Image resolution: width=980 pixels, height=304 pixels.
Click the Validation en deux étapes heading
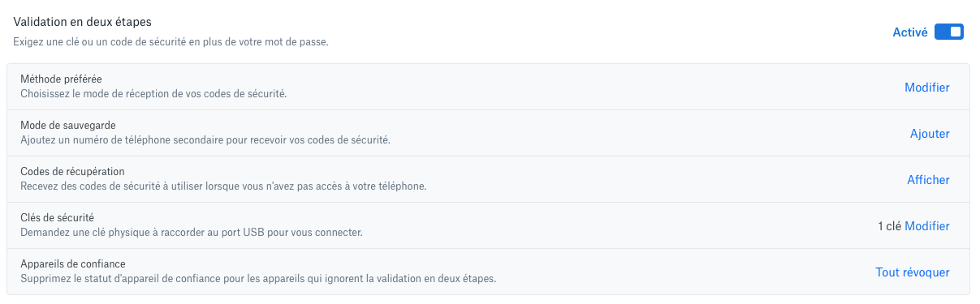point(83,23)
